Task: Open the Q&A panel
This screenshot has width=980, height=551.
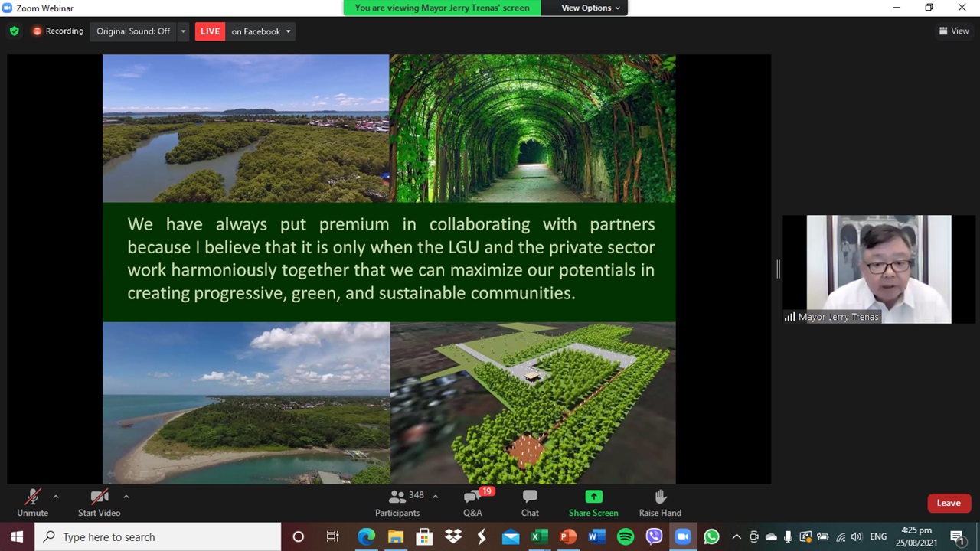Action: (x=472, y=503)
